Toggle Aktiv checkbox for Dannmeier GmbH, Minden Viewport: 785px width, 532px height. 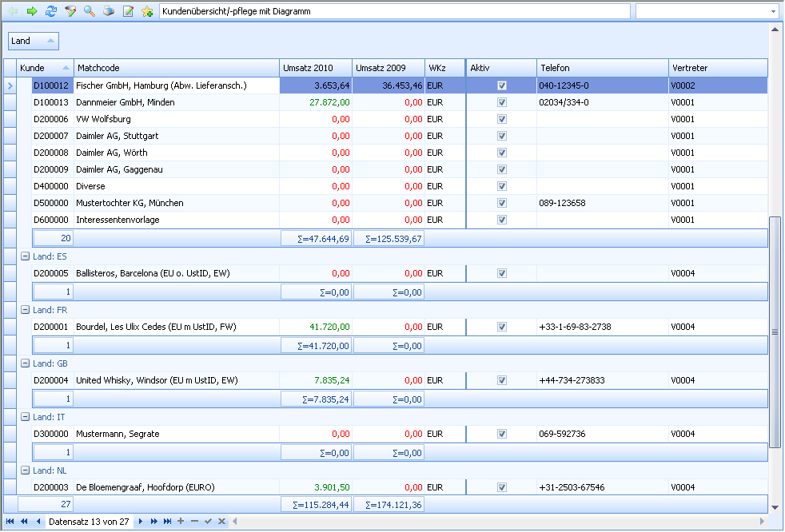click(x=502, y=102)
